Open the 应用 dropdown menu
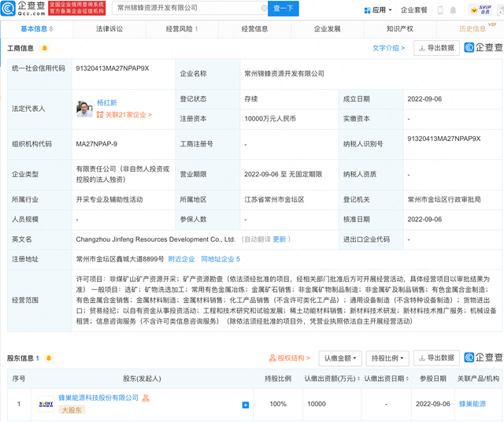 pyautogui.click(x=378, y=10)
